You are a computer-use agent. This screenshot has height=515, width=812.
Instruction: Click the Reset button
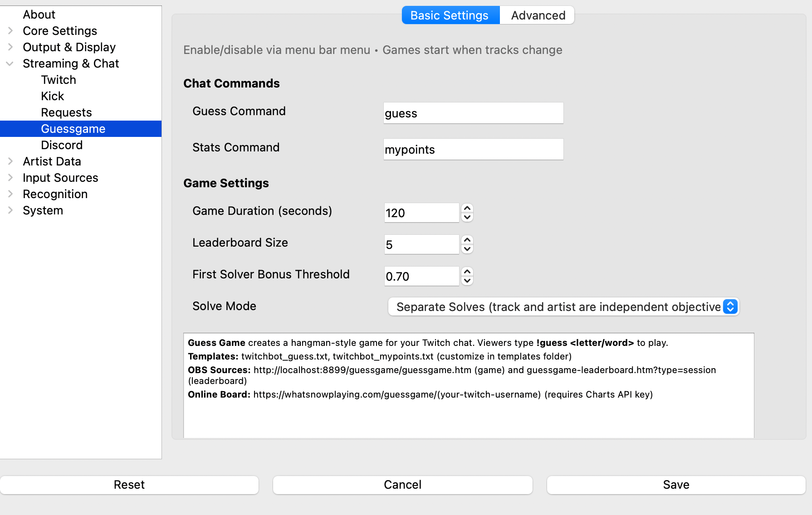pos(129,485)
